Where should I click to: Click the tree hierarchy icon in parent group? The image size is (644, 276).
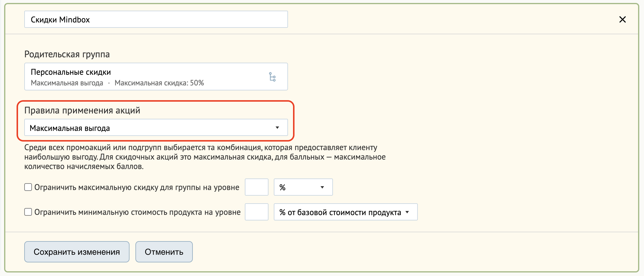point(272,77)
